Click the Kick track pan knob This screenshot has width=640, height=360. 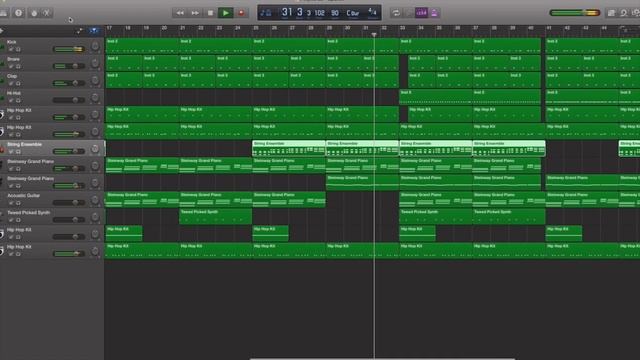point(95,46)
